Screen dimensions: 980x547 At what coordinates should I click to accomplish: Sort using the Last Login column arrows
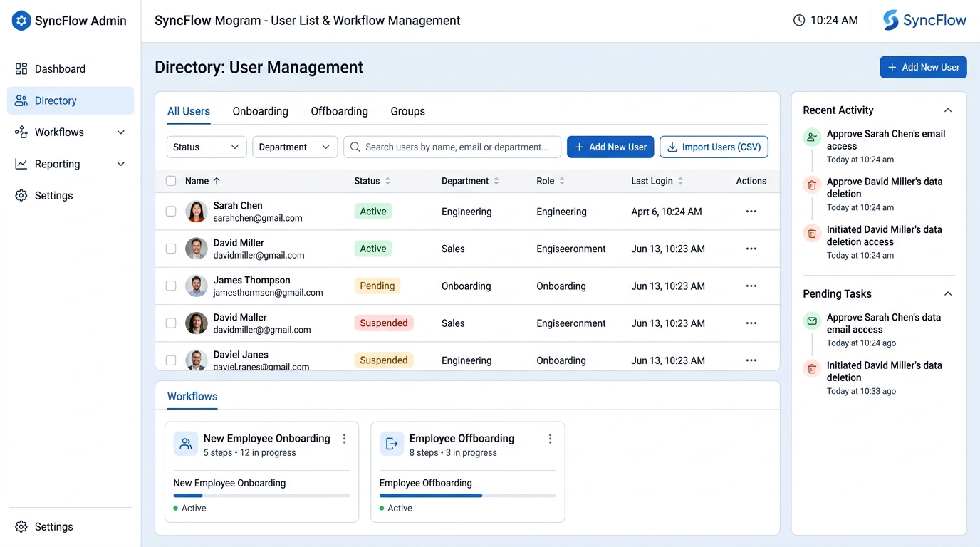coord(680,181)
